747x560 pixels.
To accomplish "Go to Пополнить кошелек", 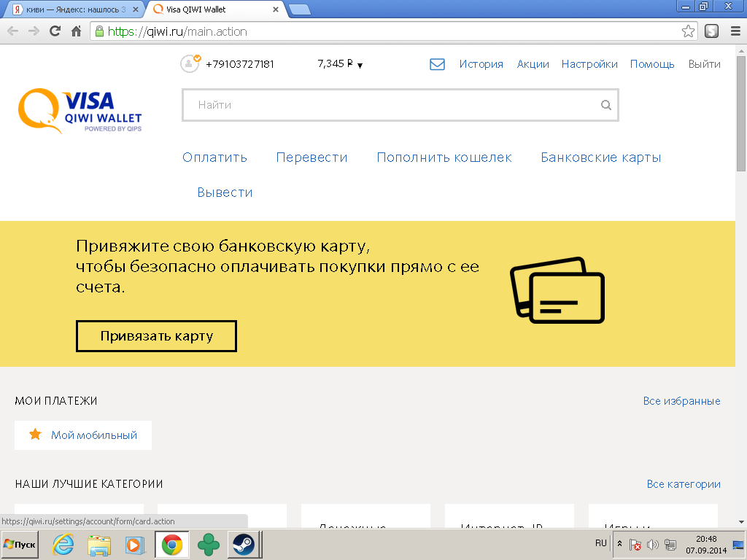I will pos(444,157).
